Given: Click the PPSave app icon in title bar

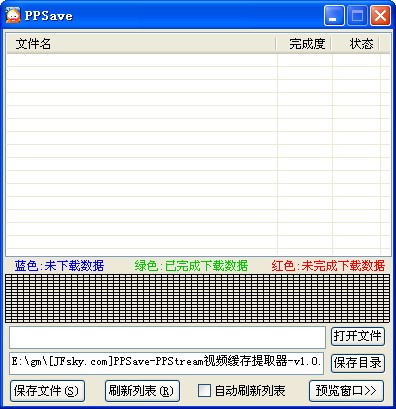Looking at the screenshot, I should tap(13, 15).
